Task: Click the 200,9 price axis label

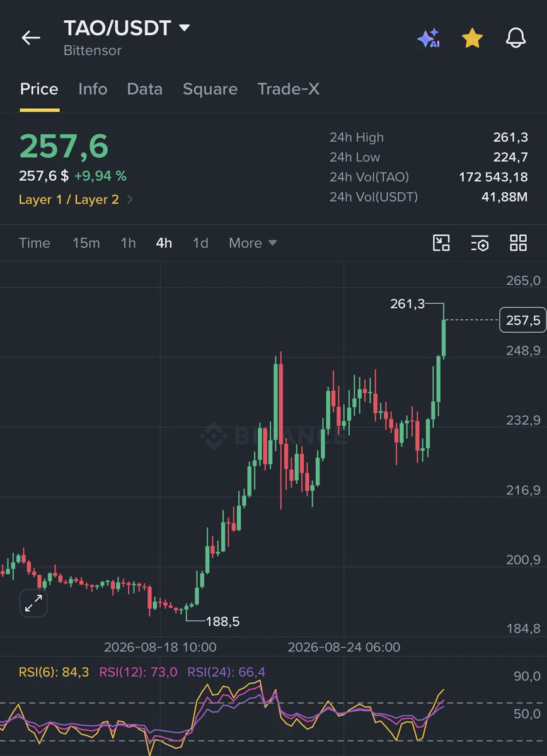Action: pos(523,559)
